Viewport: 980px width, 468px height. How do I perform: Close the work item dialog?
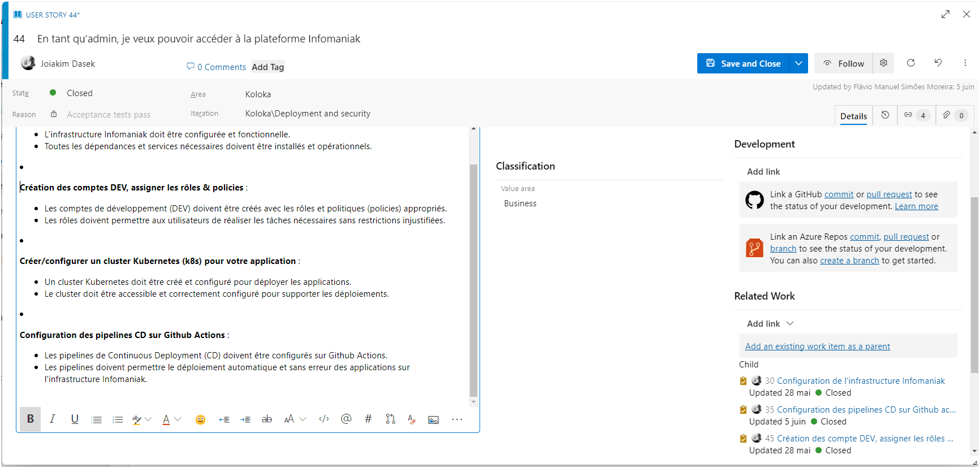click(966, 14)
